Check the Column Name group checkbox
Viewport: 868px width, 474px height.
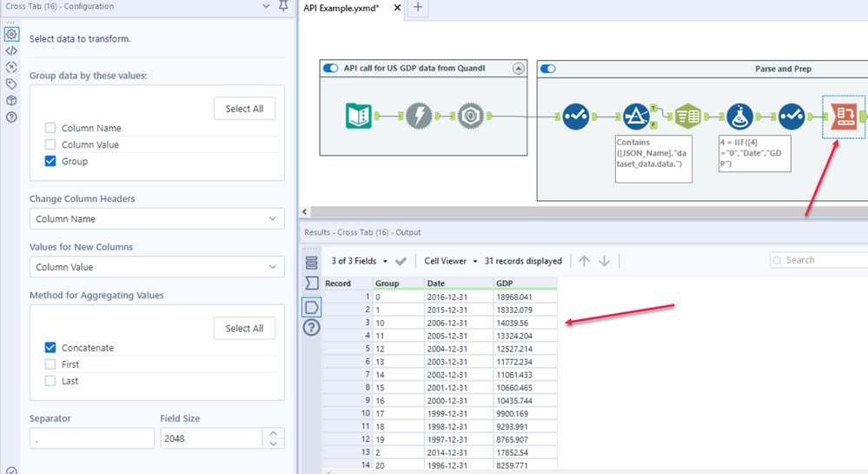tap(50, 128)
